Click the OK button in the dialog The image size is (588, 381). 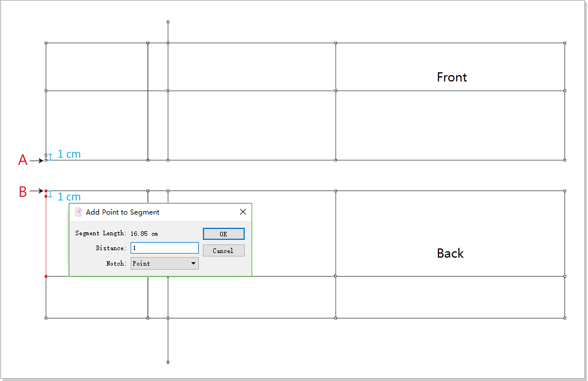[224, 234]
